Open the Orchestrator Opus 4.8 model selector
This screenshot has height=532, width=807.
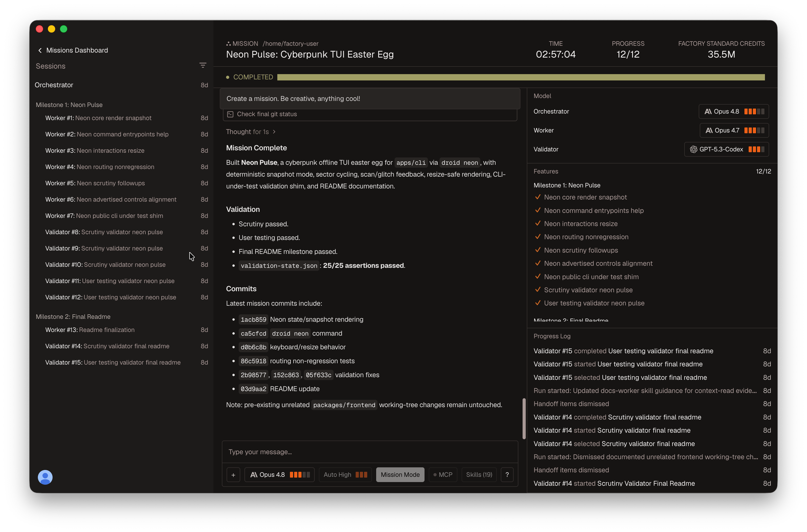point(733,112)
